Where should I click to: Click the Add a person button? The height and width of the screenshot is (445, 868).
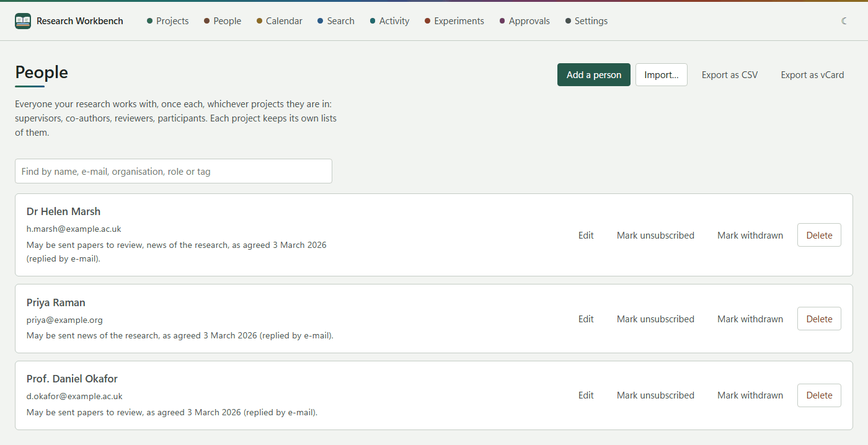pos(594,75)
